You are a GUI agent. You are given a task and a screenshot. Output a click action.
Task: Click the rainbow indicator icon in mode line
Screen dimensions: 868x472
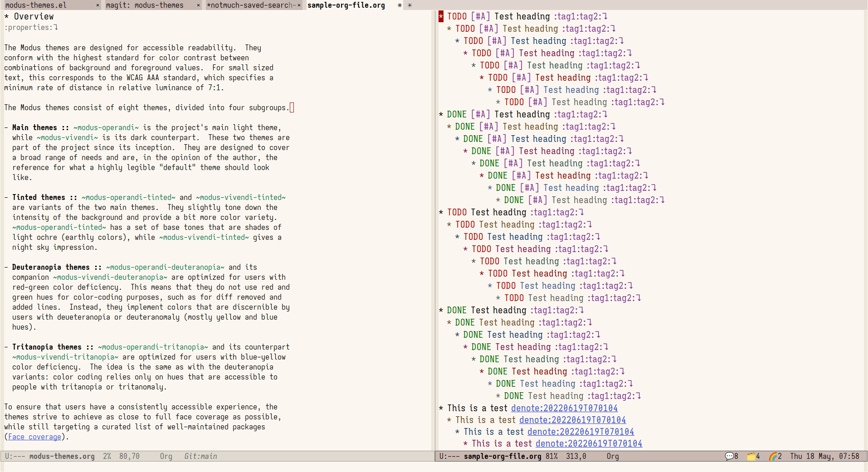click(773, 456)
